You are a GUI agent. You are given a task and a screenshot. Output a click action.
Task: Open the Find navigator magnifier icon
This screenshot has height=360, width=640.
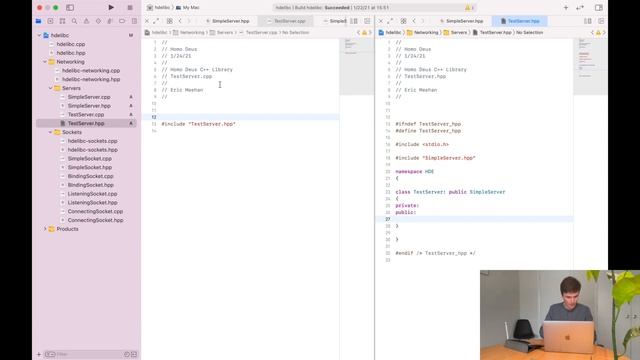[74, 21]
